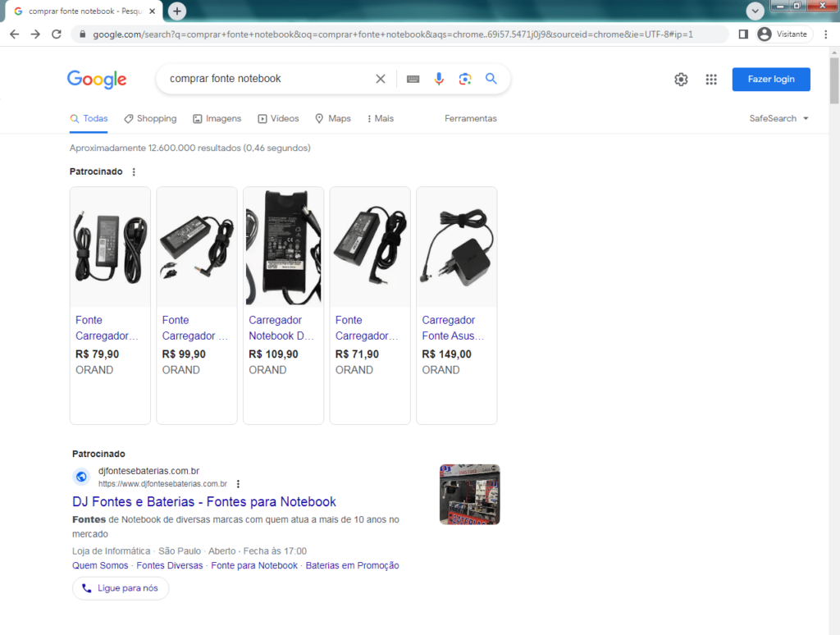This screenshot has height=635, width=840.
Task: Click the browser forward arrow
Action: (35, 34)
